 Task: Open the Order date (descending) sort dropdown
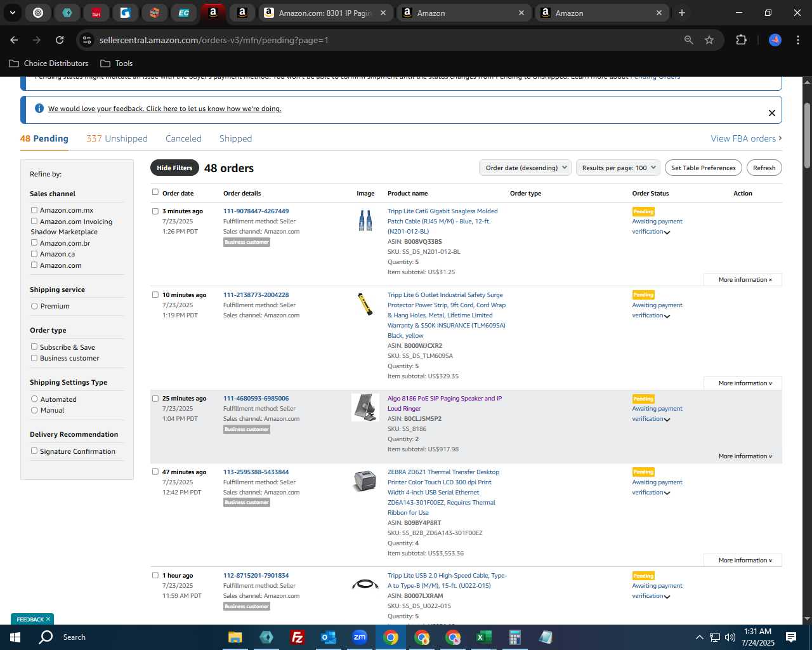525,168
